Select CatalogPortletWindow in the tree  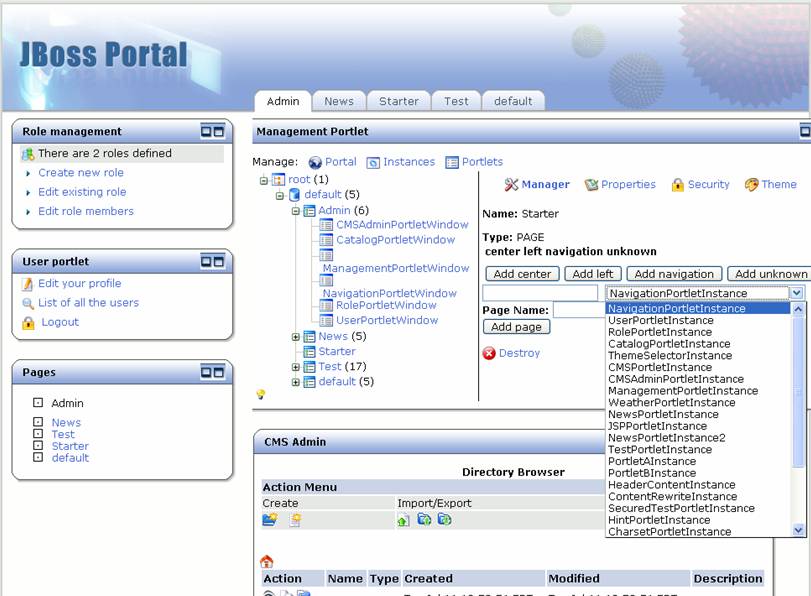click(396, 240)
